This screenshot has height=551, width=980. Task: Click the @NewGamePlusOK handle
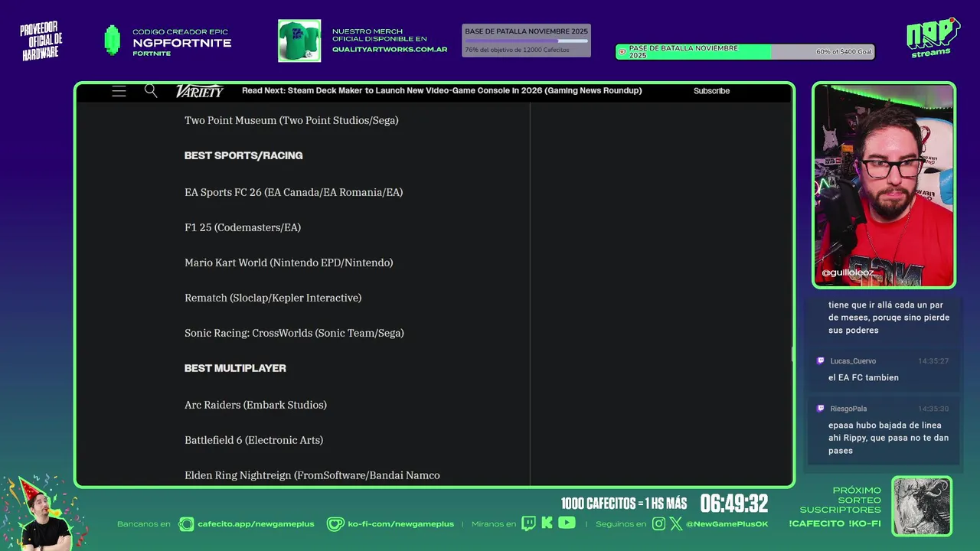727,524
